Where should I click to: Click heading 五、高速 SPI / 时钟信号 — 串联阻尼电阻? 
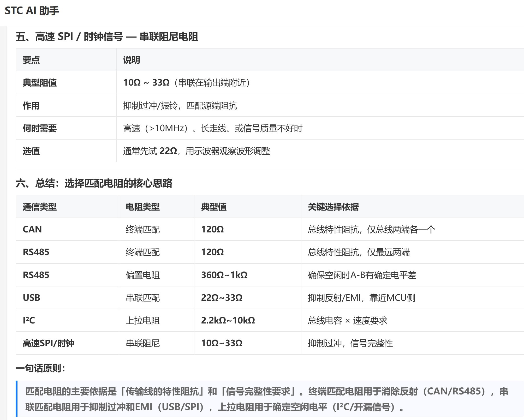tap(107, 37)
